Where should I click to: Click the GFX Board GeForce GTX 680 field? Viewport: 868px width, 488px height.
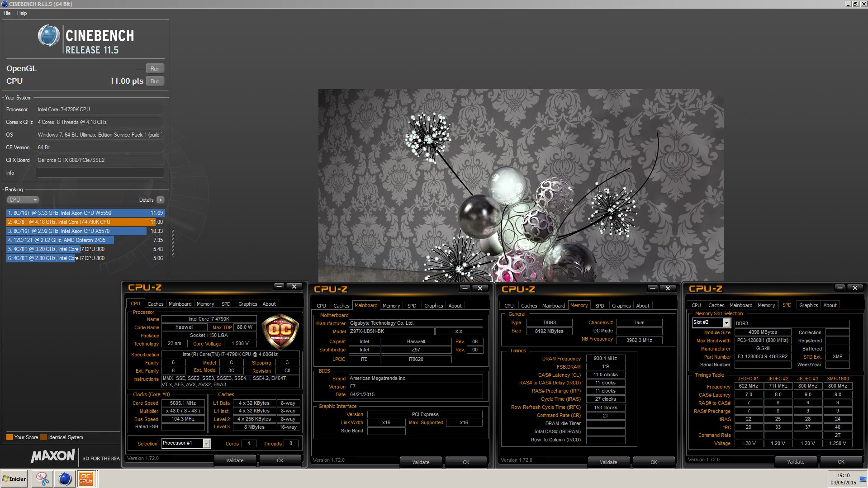tap(100, 160)
